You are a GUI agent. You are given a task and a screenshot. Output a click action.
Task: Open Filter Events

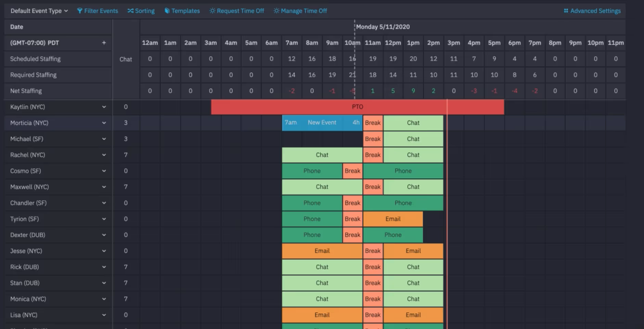pos(98,11)
